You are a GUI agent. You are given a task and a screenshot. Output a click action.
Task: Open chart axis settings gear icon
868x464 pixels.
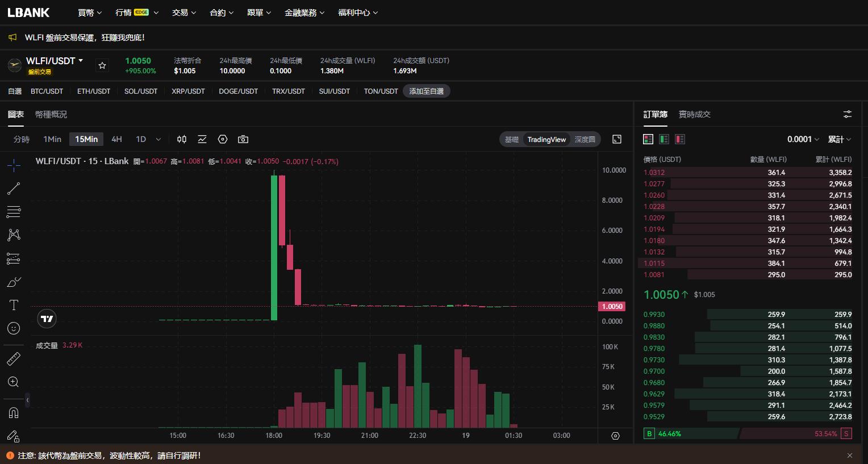click(615, 436)
